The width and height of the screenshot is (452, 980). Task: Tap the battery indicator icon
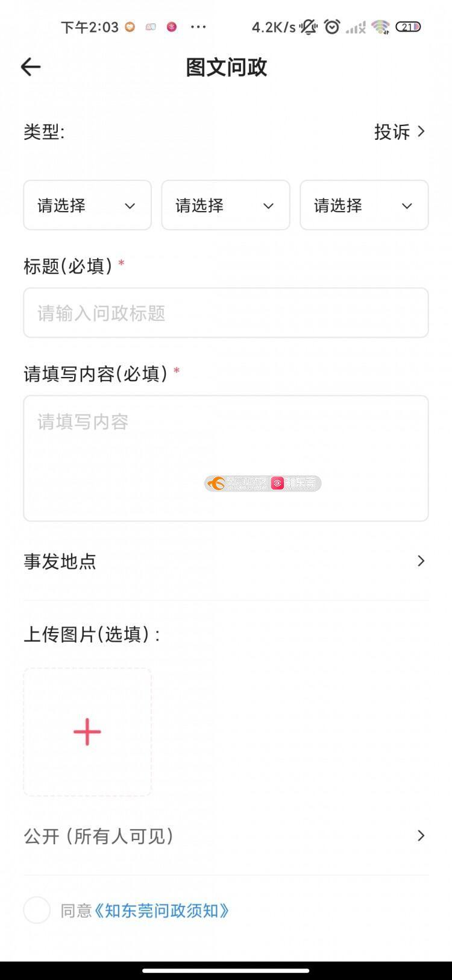408,27
